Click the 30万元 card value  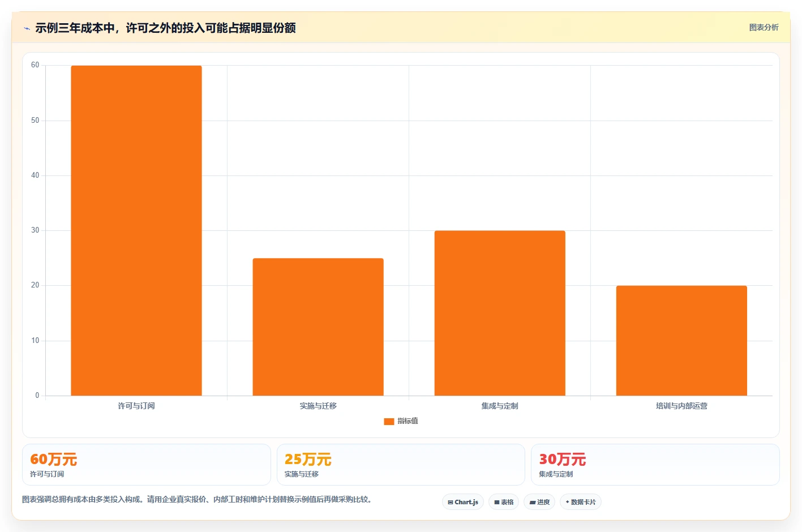tap(562, 459)
